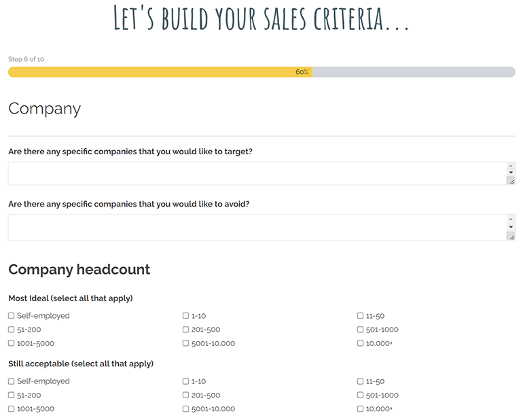Check Self-employed under Most Ideal
523x420 pixels.
click(x=12, y=316)
